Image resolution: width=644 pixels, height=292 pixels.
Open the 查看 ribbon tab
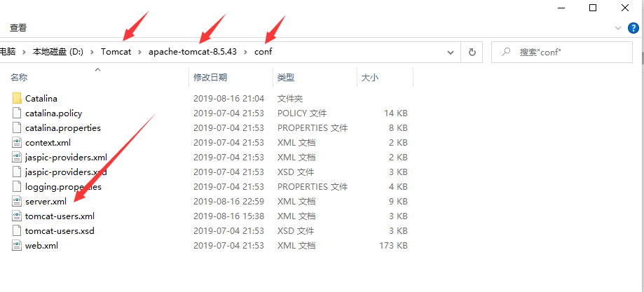pos(18,28)
